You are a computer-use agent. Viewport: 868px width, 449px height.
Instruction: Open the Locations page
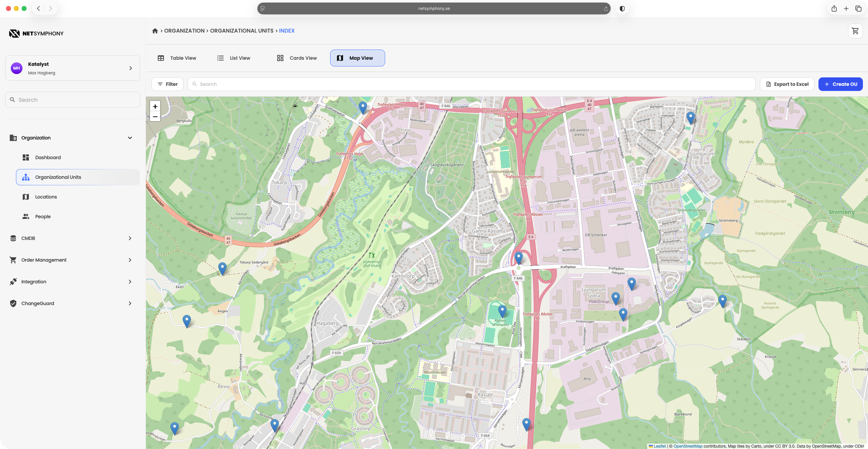(x=78, y=197)
